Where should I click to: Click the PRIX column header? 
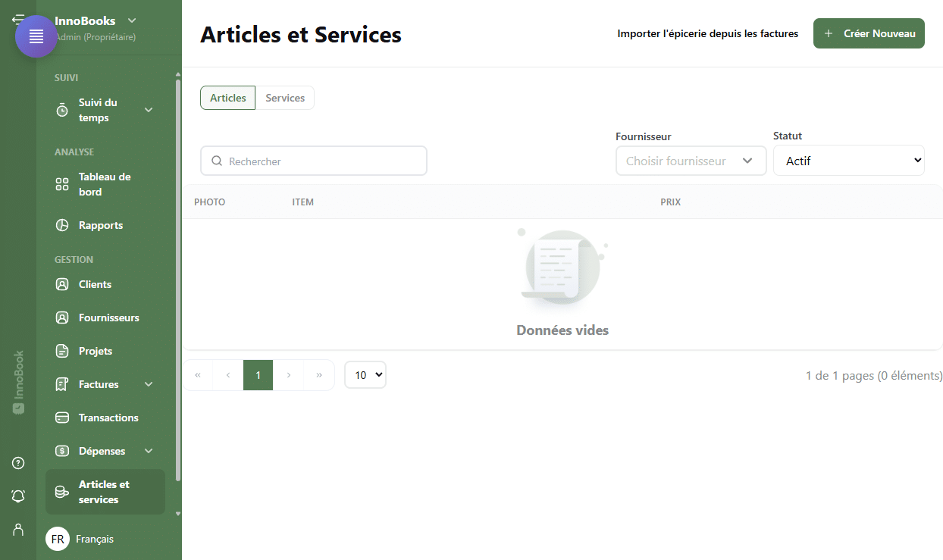coord(671,202)
